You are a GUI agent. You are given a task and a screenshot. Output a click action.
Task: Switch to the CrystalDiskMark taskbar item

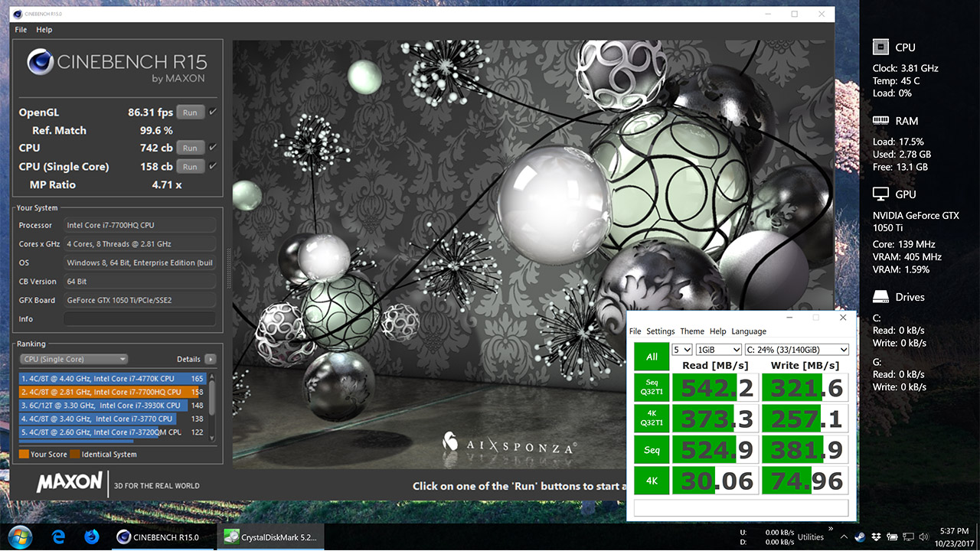[271, 537]
